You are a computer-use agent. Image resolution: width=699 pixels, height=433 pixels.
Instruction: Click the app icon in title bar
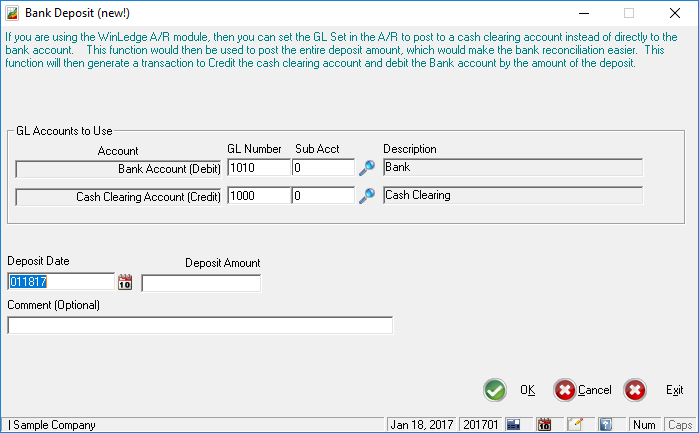[x=13, y=13]
